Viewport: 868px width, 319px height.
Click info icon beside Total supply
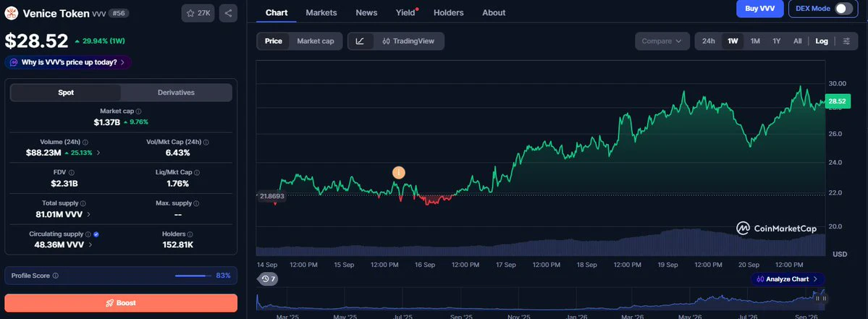pos(83,203)
